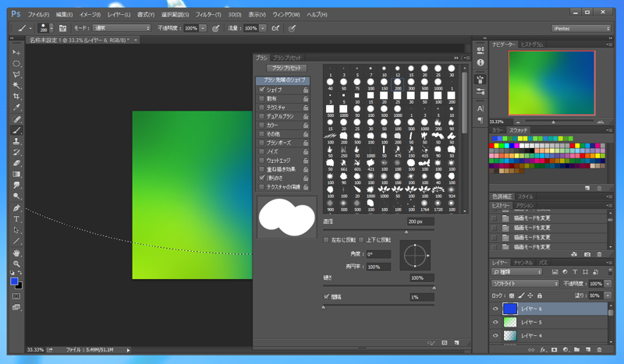The height and width of the screenshot is (364, 624).
Task: Open the フィルター(T) menu
Action: pyautogui.click(x=207, y=14)
